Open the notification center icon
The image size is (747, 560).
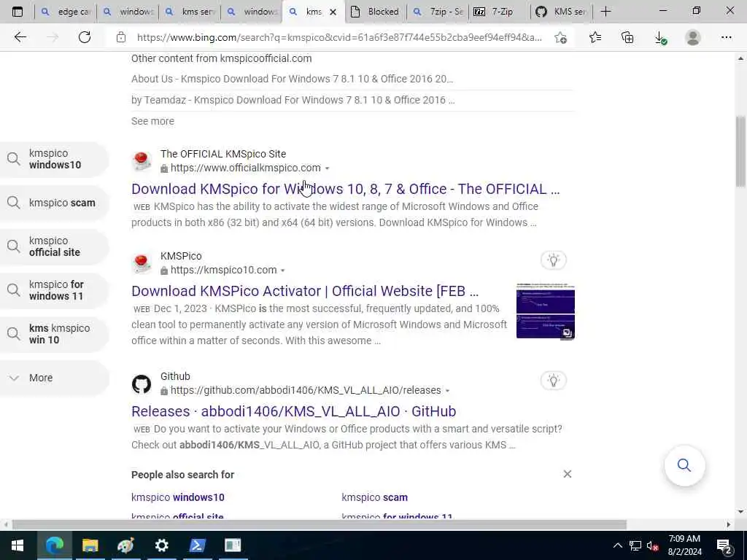(724, 546)
